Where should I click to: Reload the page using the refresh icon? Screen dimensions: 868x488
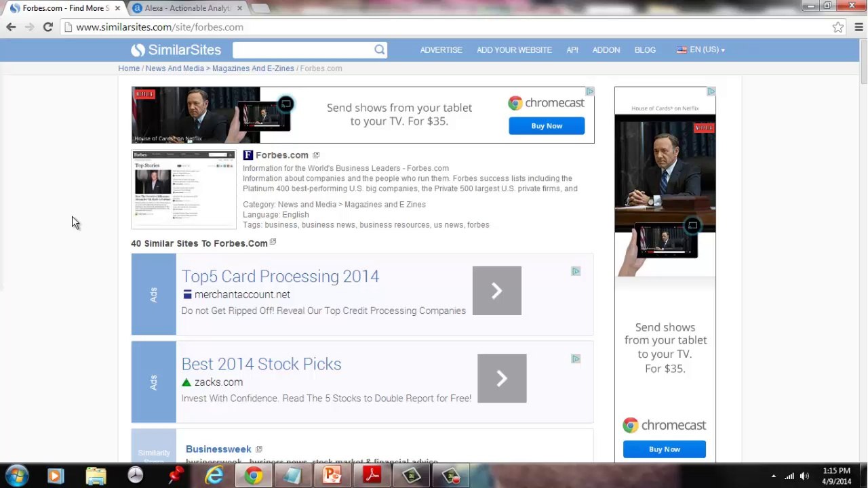47,27
